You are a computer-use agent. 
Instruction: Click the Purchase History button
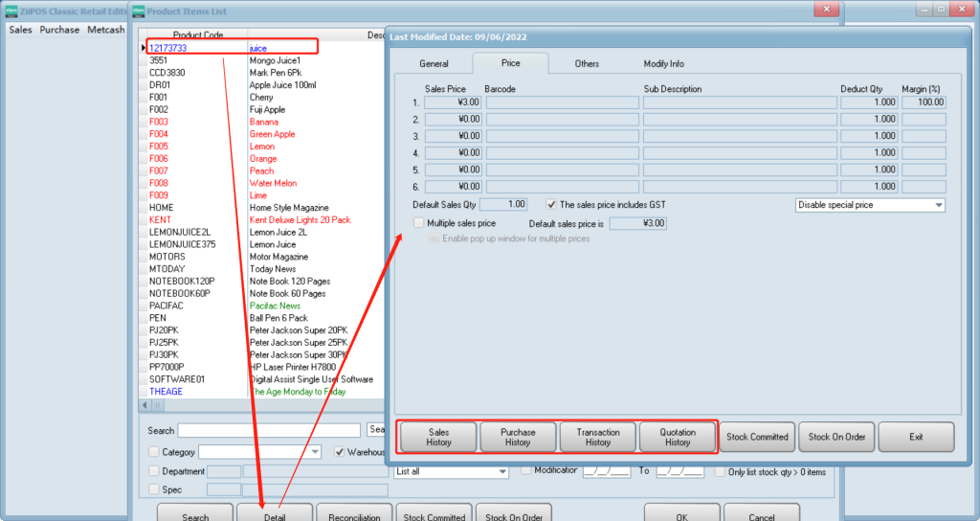pyautogui.click(x=518, y=437)
